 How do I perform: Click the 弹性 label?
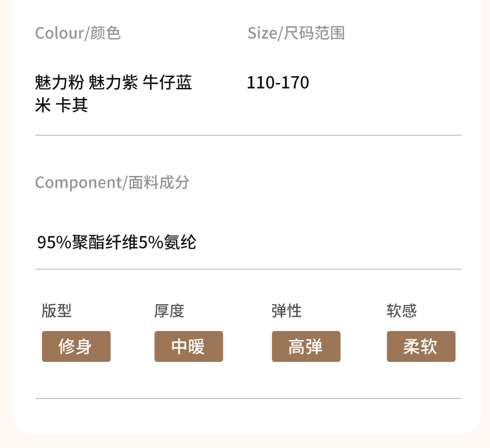point(286,311)
